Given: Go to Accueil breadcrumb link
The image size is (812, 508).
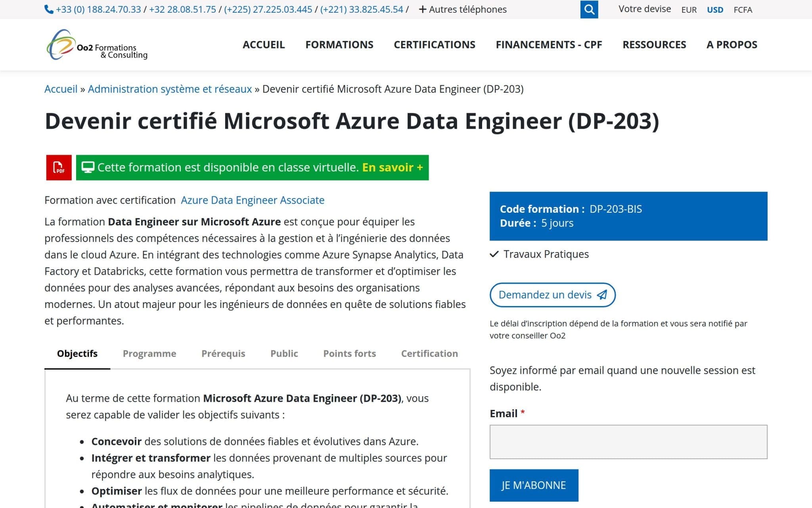Looking at the screenshot, I should (x=61, y=89).
